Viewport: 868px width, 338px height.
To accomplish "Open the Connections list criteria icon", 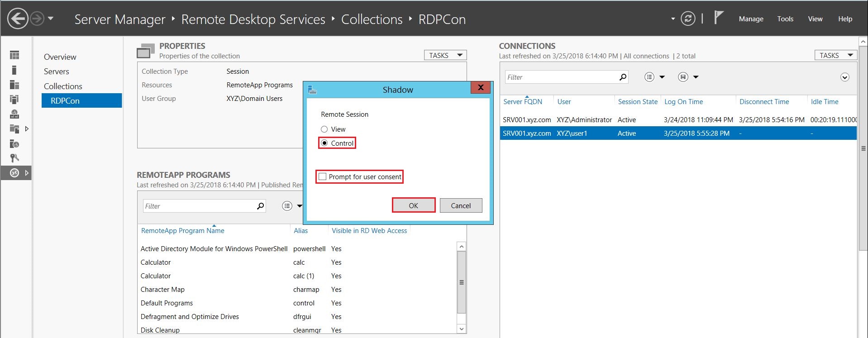I will 649,77.
